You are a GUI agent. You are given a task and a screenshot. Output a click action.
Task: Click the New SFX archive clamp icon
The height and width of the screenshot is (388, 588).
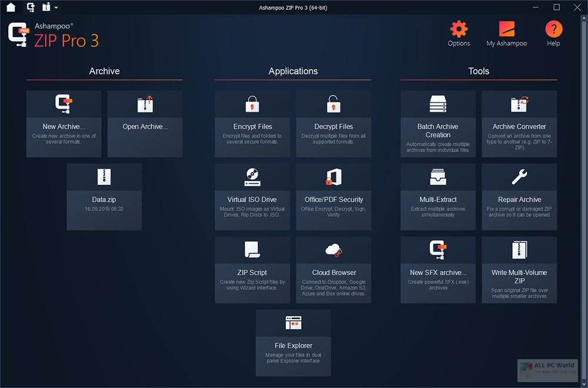tap(438, 250)
